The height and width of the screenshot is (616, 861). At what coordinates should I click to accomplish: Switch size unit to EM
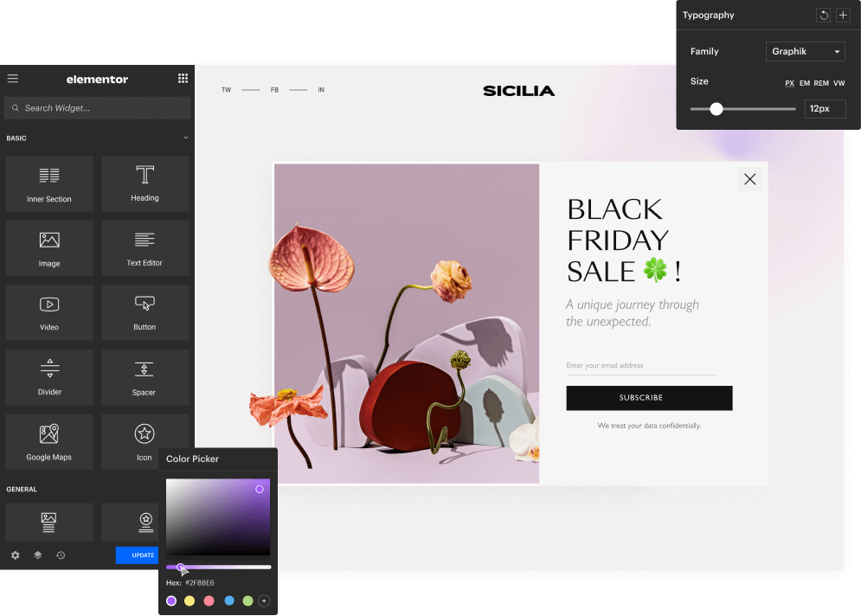(x=805, y=83)
